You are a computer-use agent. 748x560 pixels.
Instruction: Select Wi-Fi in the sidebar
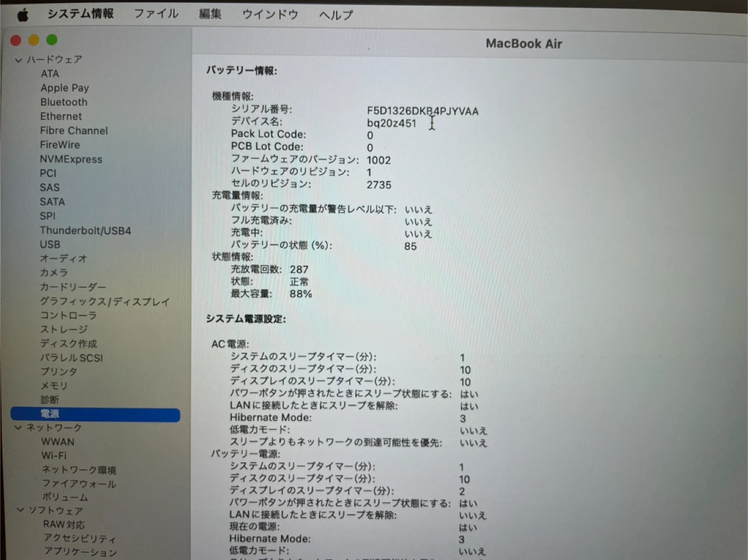click(x=54, y=456)
